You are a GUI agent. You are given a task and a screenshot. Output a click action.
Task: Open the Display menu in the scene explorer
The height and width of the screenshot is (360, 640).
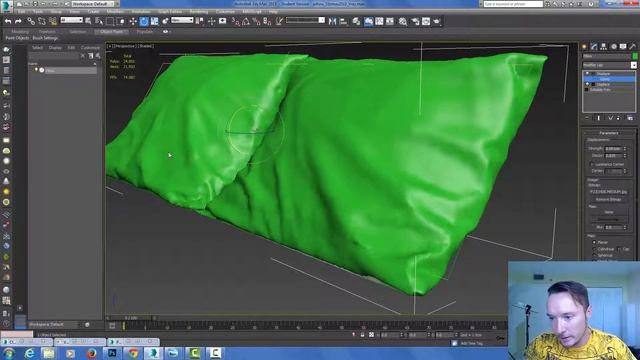click(x=55, y=48)
